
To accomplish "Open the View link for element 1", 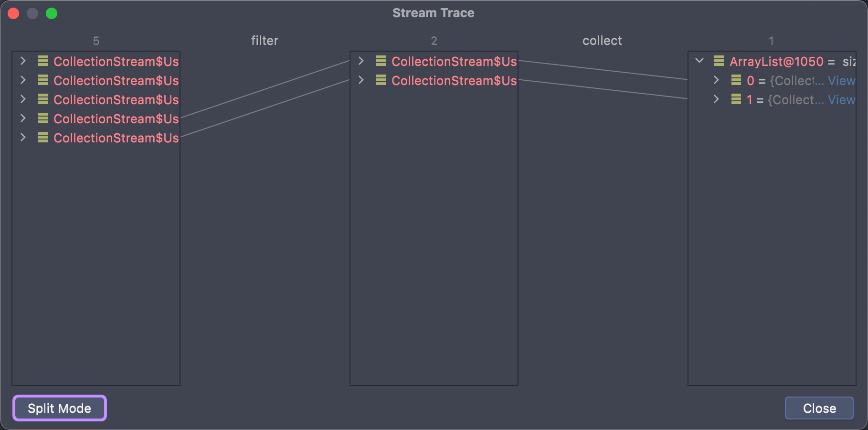I will click(841, 100).
